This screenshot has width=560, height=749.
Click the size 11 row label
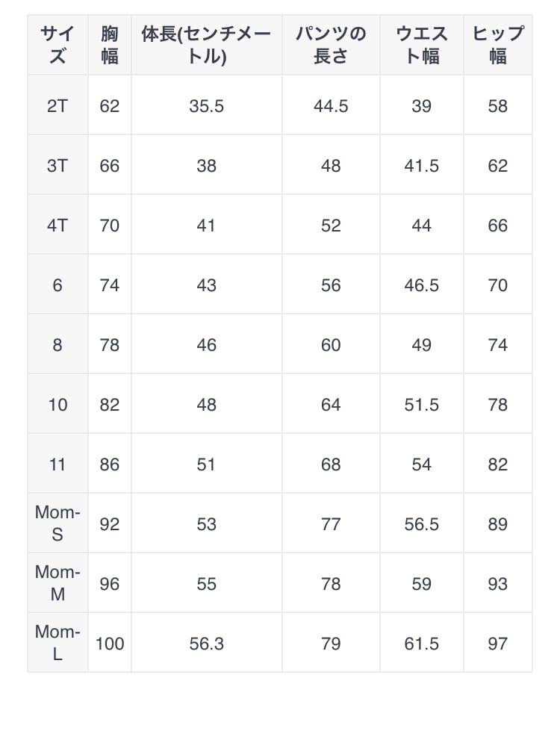[x=57, y=463]
